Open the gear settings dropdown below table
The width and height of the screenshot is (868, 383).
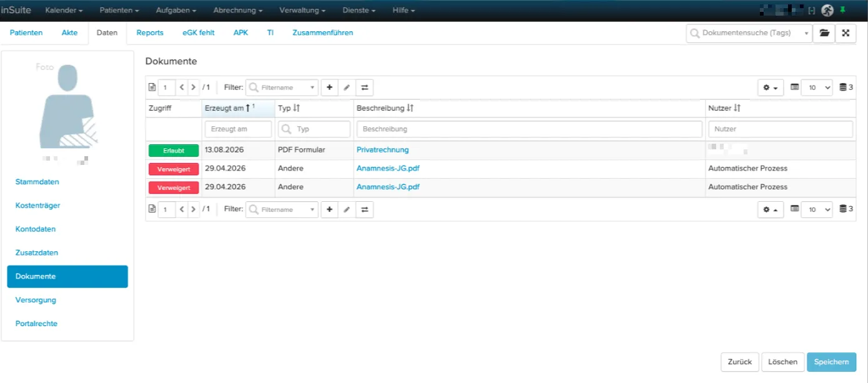(x=771, y=209)
